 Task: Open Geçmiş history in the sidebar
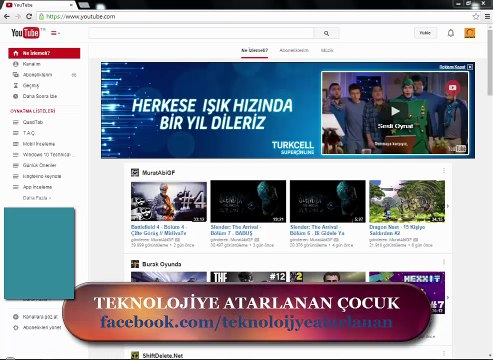coord(31,86)
